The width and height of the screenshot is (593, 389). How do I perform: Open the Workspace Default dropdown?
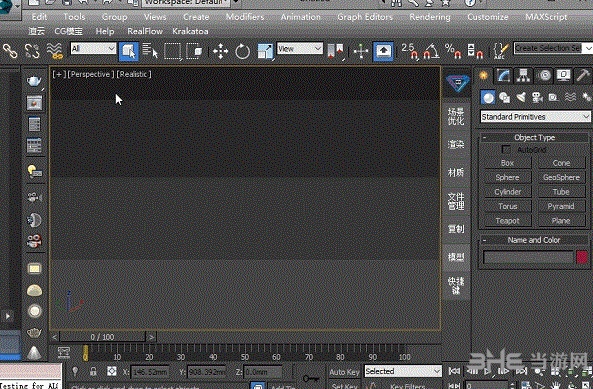187,3
